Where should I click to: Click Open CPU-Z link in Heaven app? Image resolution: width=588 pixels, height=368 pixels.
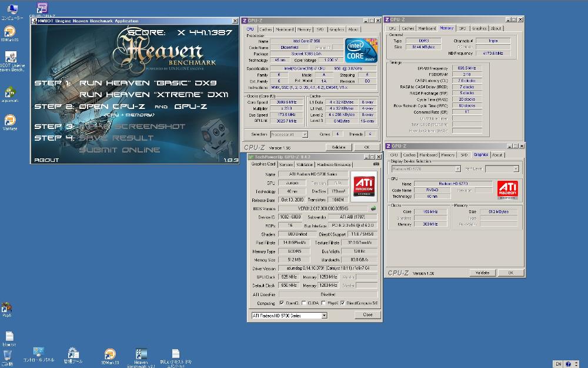click(112, 107)
